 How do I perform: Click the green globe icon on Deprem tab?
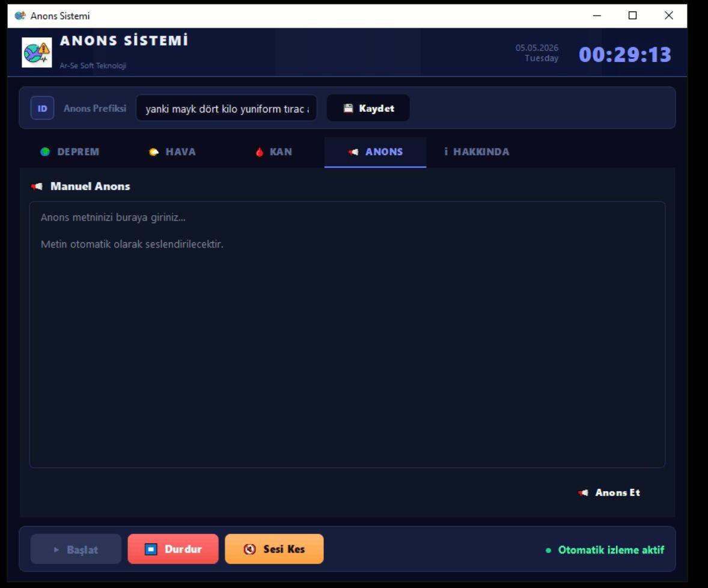coord(45,152)
